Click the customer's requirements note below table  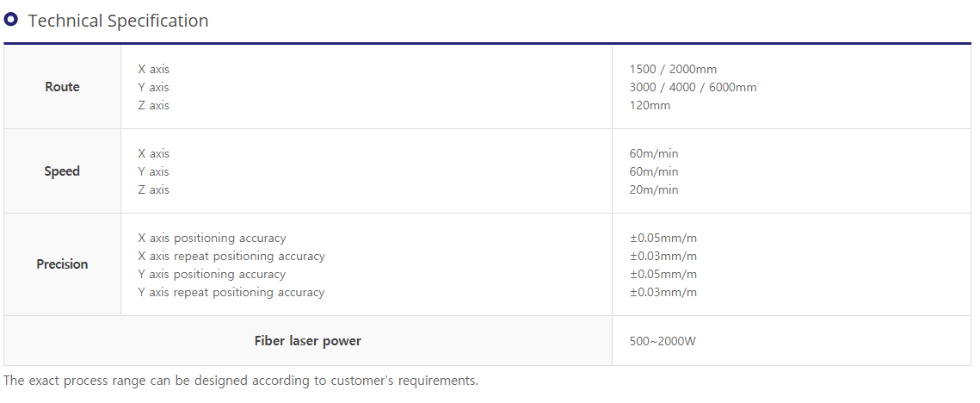coord(241,381)
